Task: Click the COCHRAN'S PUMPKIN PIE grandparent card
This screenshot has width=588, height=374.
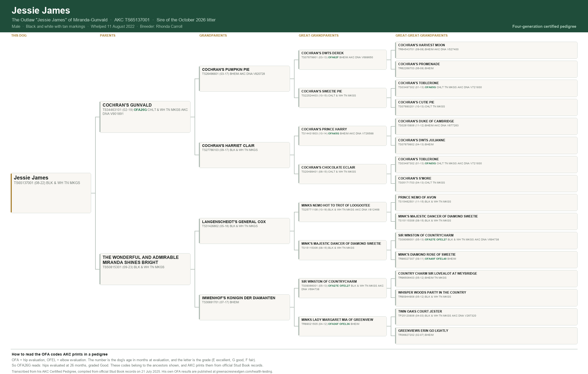Action: pyautogui.click(x=244, y=79)
